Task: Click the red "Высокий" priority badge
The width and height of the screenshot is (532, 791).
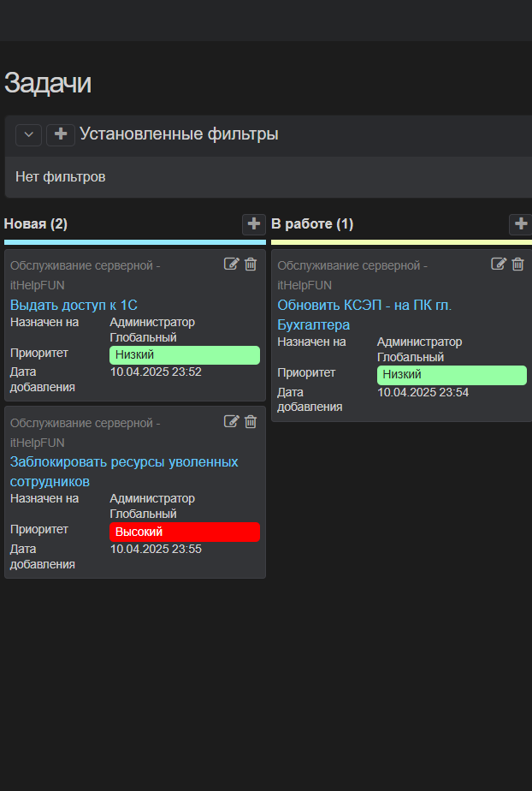Action: coord(185,532)
